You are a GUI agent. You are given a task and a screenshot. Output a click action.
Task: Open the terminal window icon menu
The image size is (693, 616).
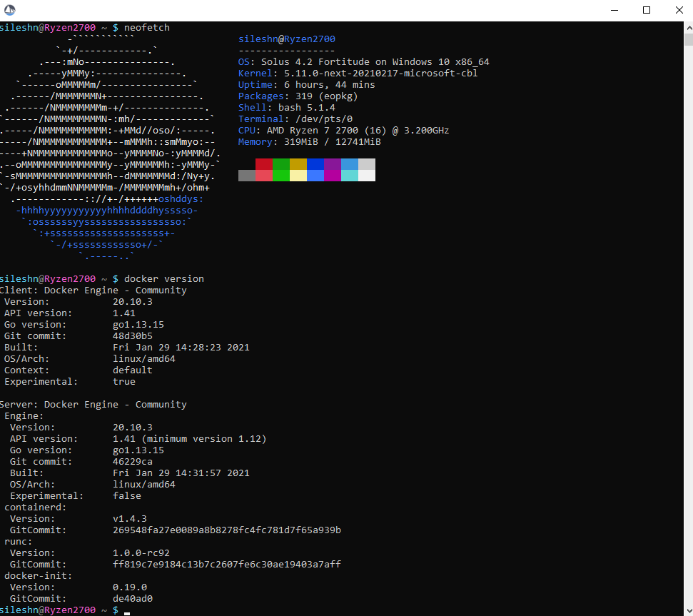tap(10, 10)
